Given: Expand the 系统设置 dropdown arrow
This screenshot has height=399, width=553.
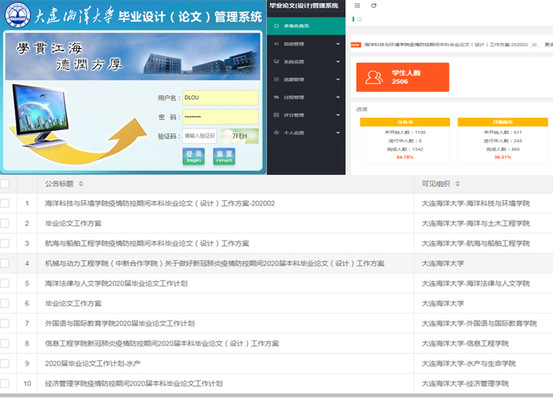Looking at the screenshot, I should coord(338,62).
